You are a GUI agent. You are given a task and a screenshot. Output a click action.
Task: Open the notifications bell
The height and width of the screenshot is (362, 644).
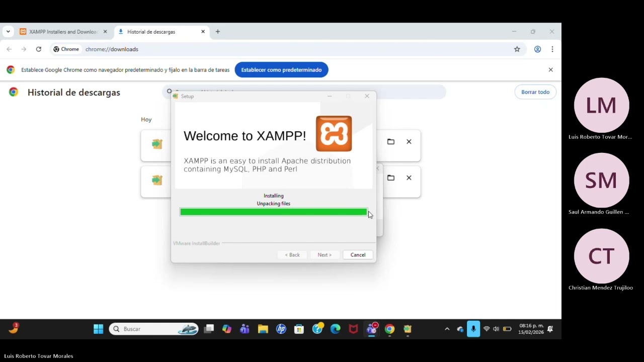pyautogui.click(x=550, y=329)
